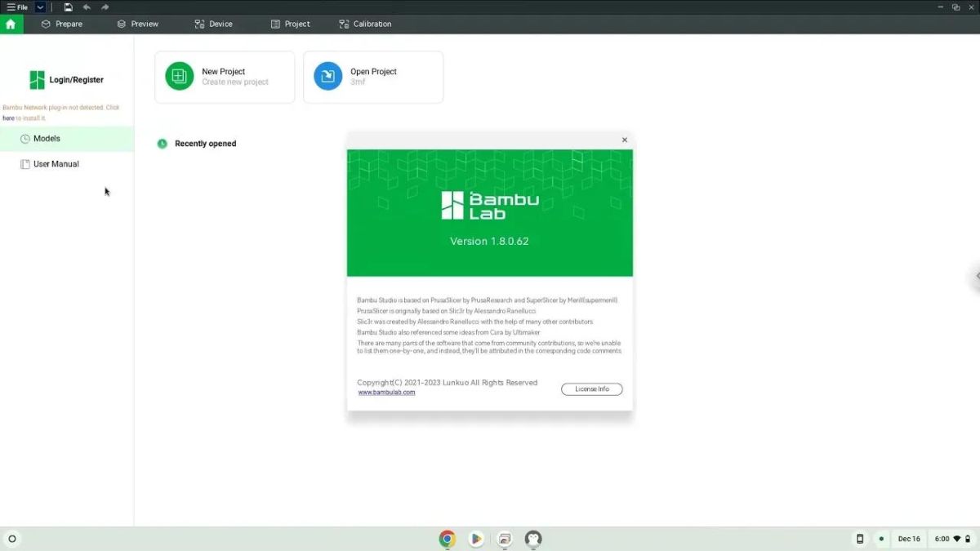
Task: Switch to the Prepare tab
Action: click(x=62, y=24)
